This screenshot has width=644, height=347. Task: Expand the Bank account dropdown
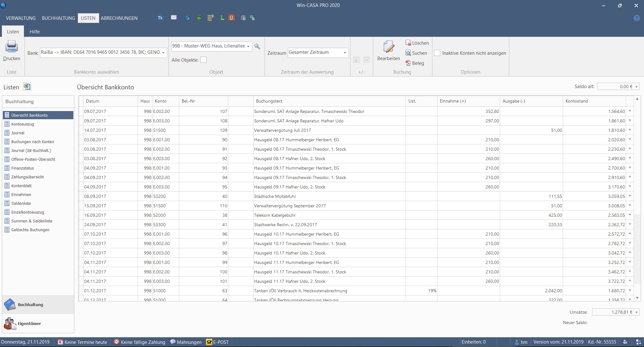click(163, 53)
